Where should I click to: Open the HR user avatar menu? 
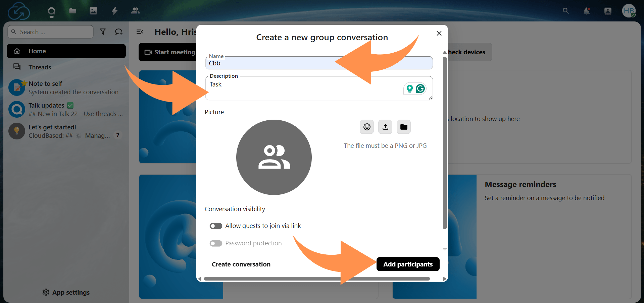pos(629,11)
